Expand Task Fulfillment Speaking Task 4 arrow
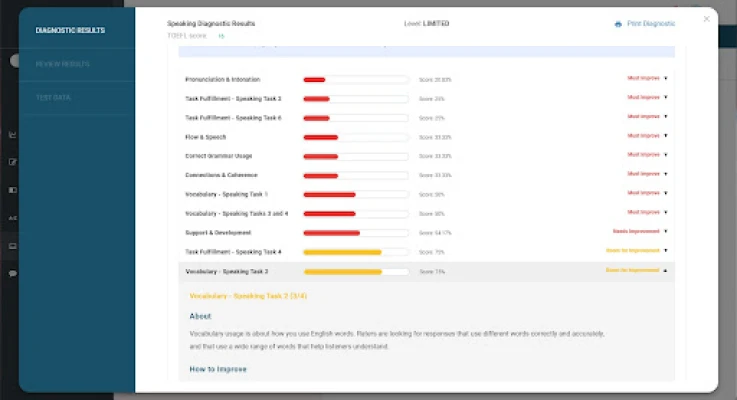This screenshot has height=400, width=737. [665, 251]
